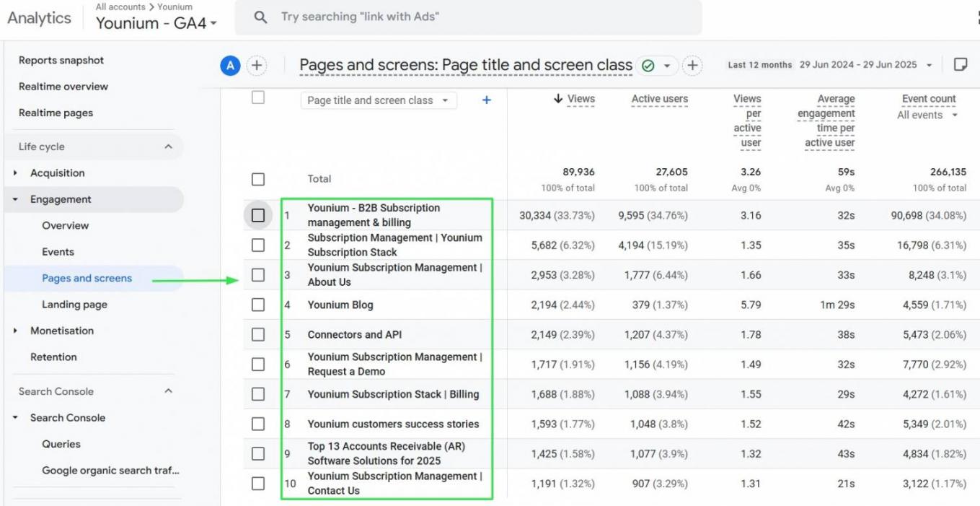Add comparison with plus circle icon
980x506 pixels.
[x=257, y=66]
